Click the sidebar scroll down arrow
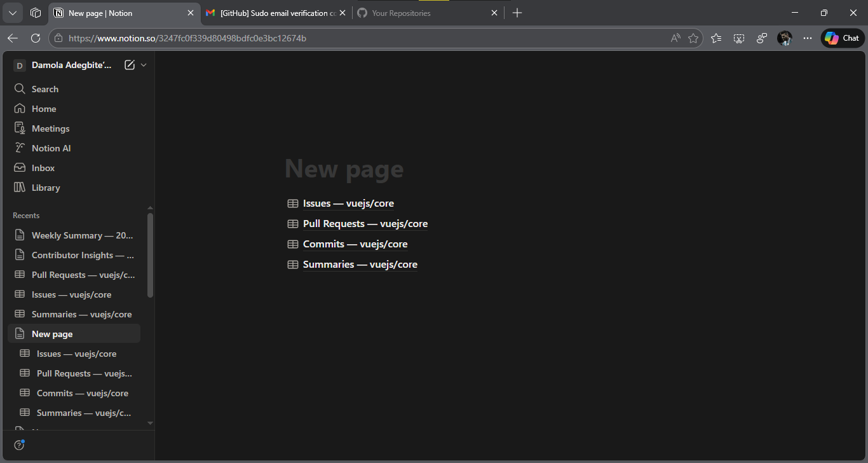The image size is (868, 463). [151, 423]
